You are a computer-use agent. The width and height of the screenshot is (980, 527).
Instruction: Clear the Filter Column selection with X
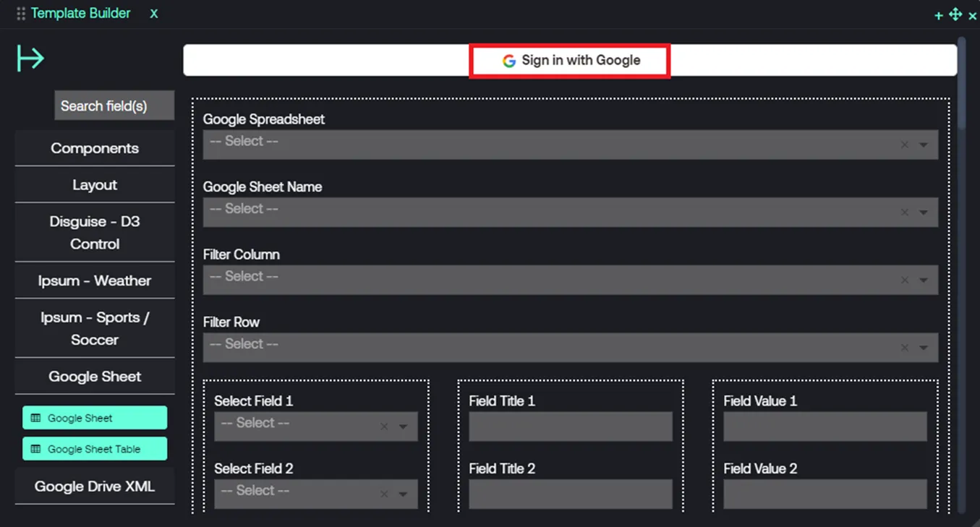pos(904,280)
